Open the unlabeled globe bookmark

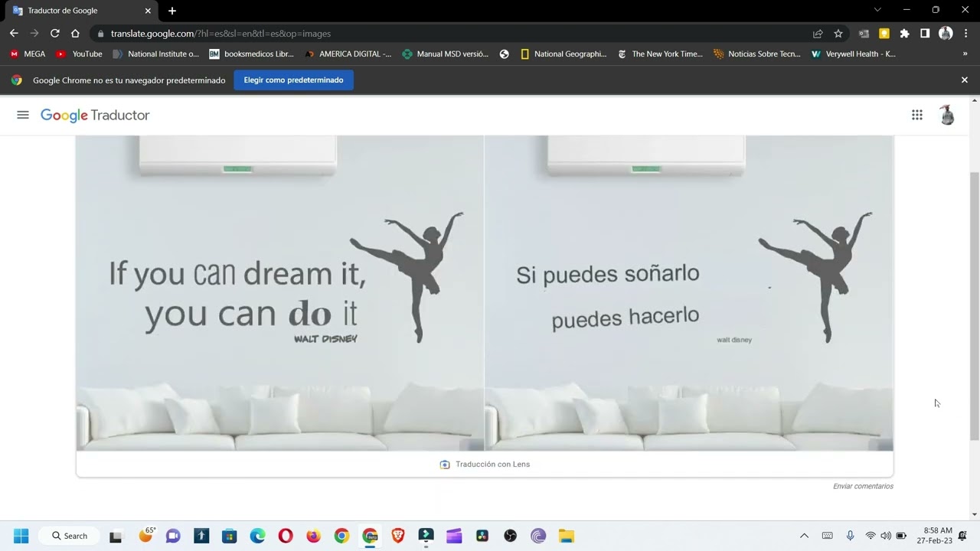click(x=505, y=54)
